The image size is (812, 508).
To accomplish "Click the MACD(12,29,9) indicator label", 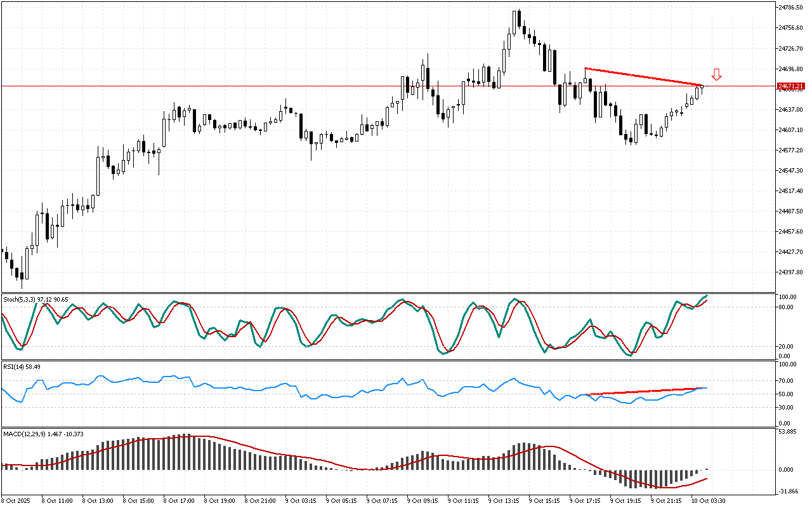I will 43,434.
